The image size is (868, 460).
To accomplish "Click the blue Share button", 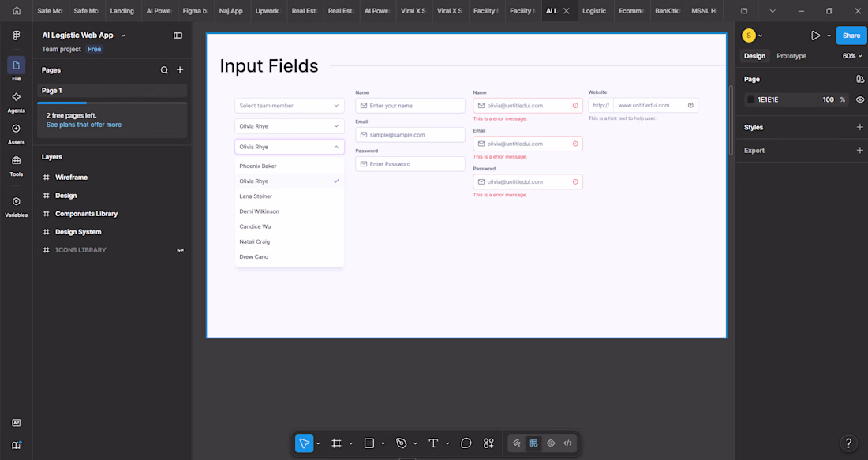I will pos(851,36).
